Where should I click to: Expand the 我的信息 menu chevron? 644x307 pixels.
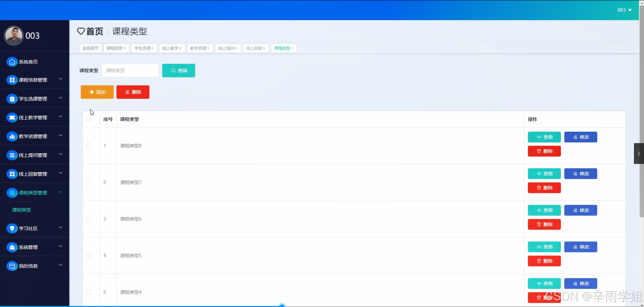click(x=61, y=265)
